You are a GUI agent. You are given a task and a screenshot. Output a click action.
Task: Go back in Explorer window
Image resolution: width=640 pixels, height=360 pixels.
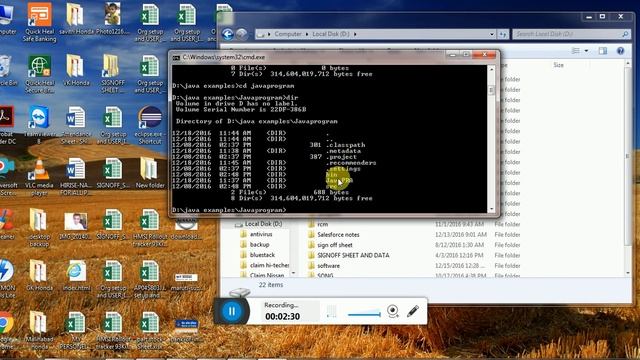(x=227, y=34)
